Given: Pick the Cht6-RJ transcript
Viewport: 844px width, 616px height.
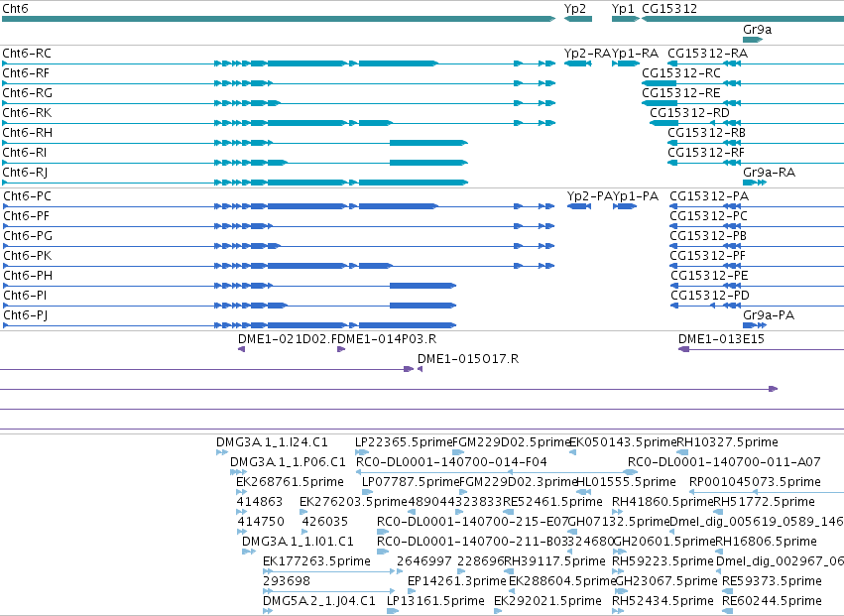Looking at the screenshot, I should (x=25, y=173).
